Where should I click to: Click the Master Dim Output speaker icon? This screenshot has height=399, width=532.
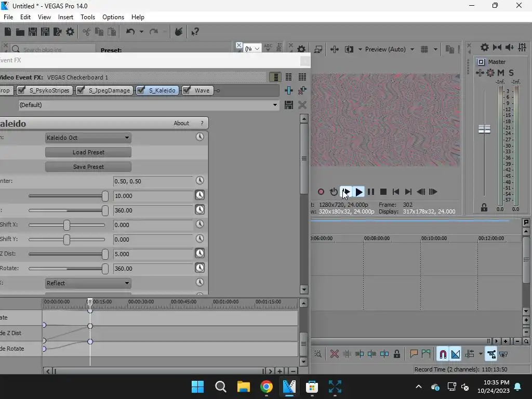click(510, 47)
